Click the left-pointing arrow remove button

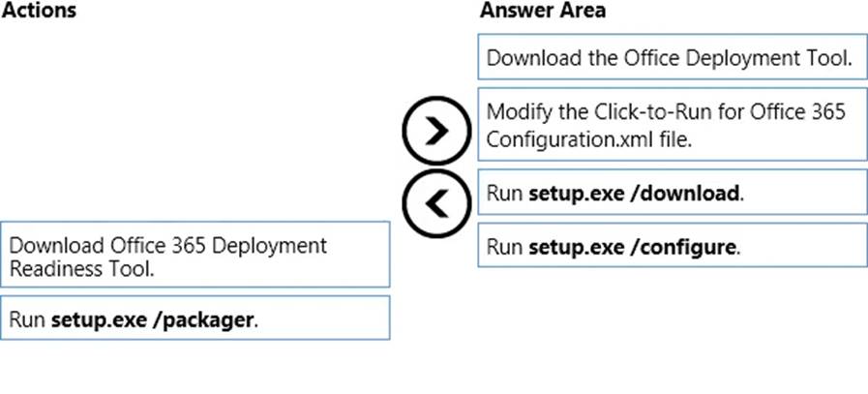point(436,202)
